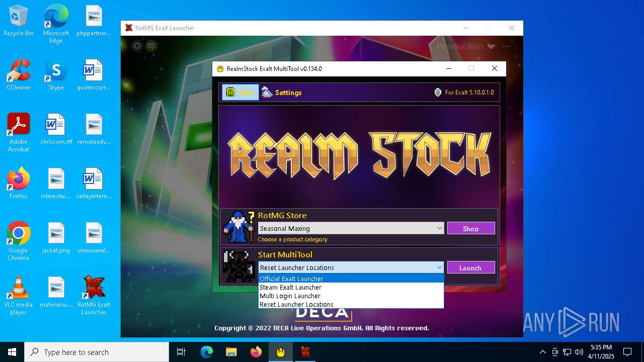Select Official Exalt Launcher option
644x362 pixels.
(351, 279)
